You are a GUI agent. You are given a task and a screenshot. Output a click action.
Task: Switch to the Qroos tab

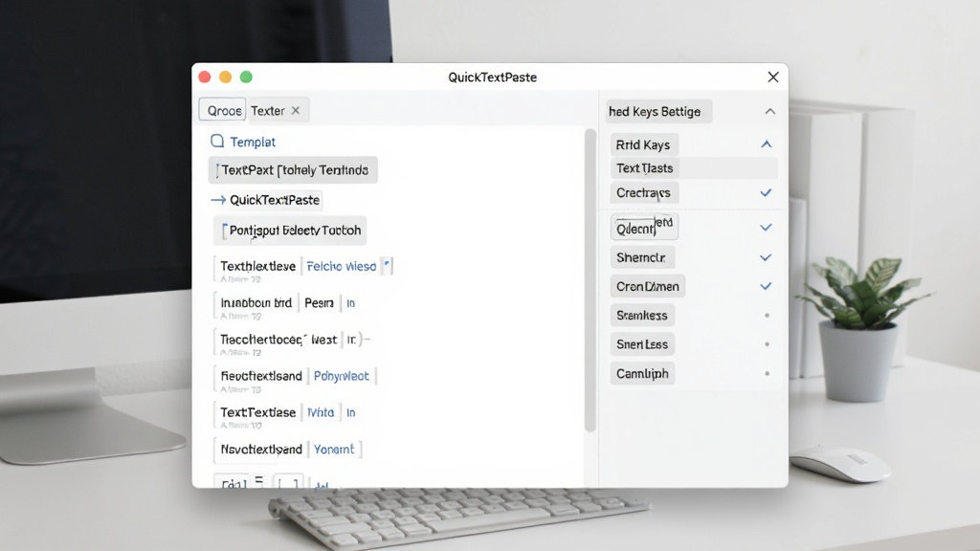coord(222,111)
